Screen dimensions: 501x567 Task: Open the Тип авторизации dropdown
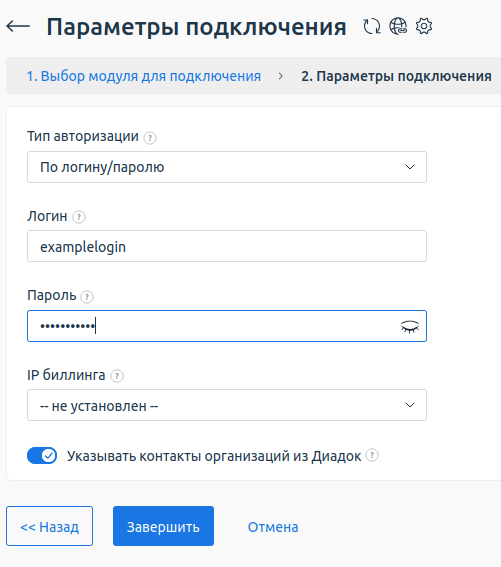[227, 167]
